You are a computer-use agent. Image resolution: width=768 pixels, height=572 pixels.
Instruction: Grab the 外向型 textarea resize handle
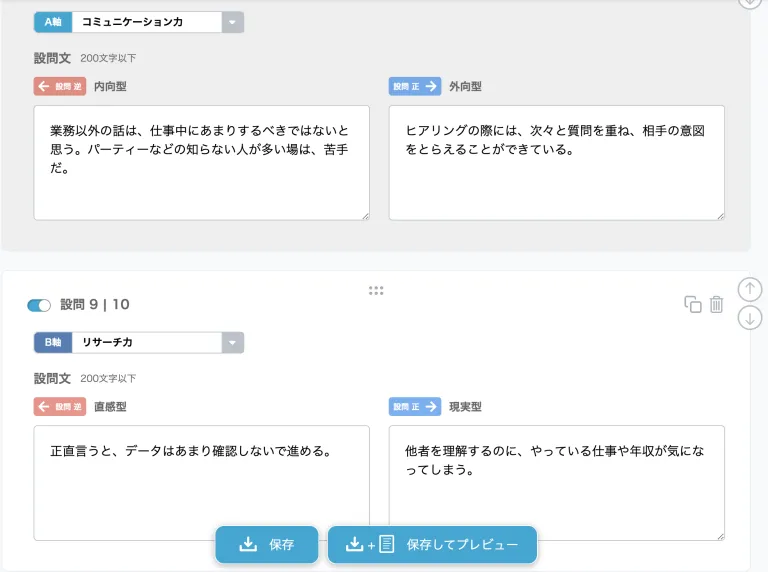(x=720, y=216)
